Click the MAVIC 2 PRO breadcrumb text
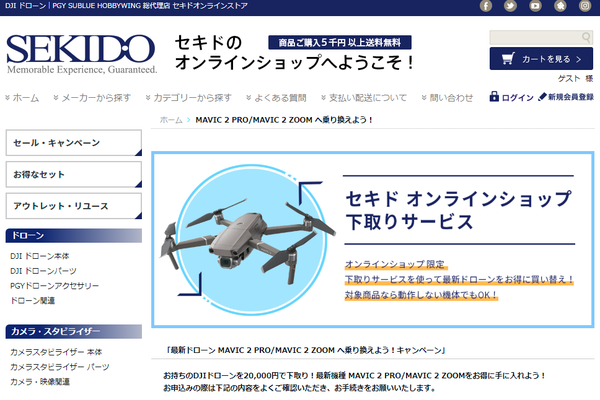This screenshot has height=400, width=600. pyautogui.click(x=284, y=120)
